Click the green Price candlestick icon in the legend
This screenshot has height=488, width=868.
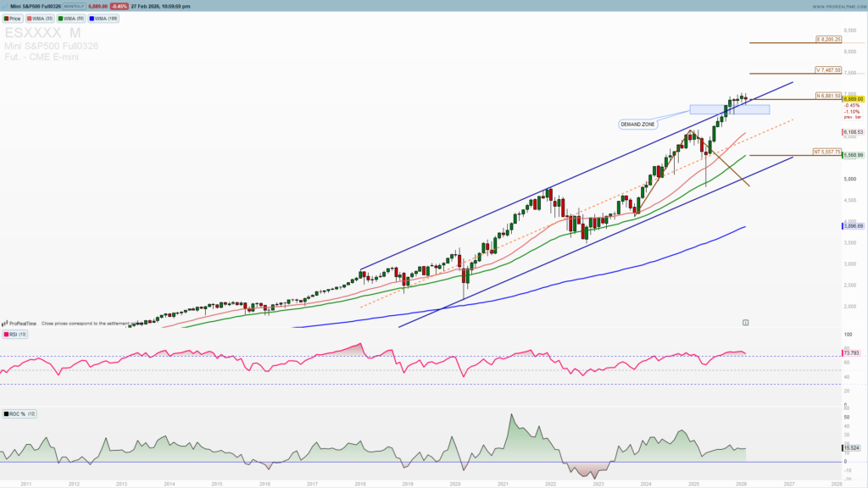(x=8, y=18)
